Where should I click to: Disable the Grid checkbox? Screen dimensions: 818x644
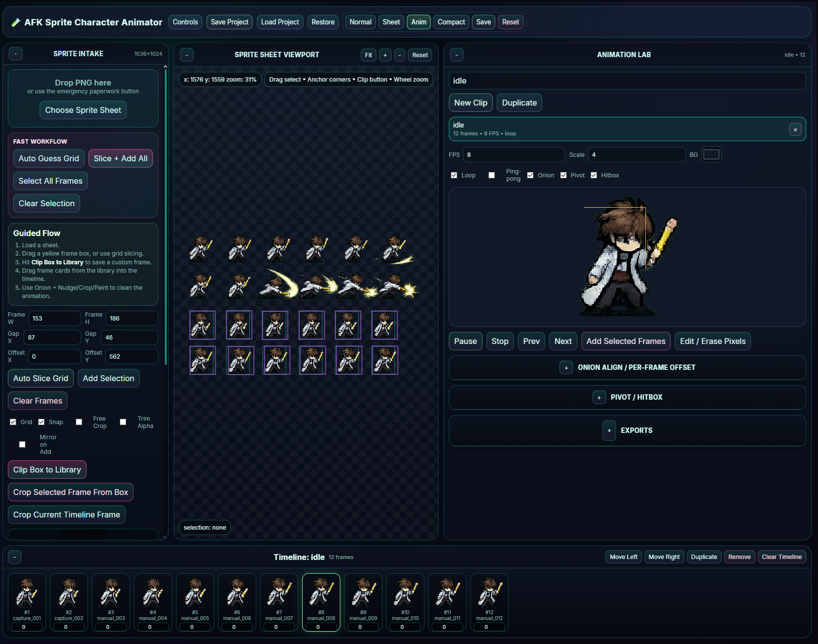13,422
